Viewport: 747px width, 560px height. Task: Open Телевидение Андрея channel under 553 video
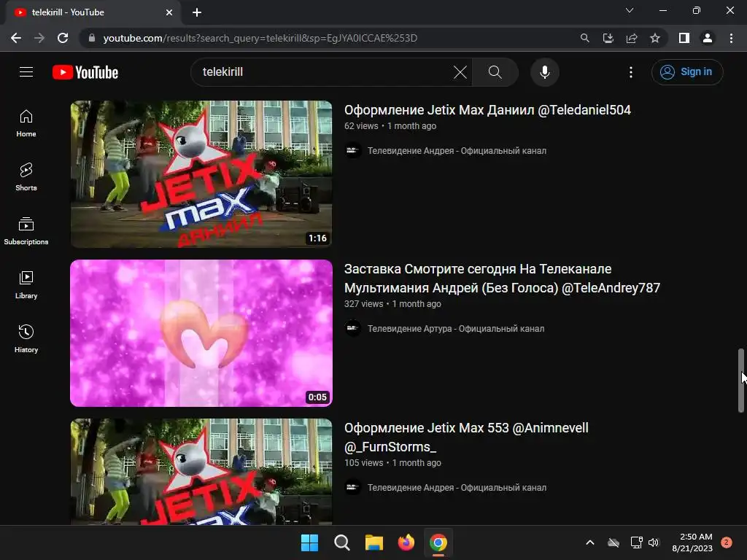[457, 488]
